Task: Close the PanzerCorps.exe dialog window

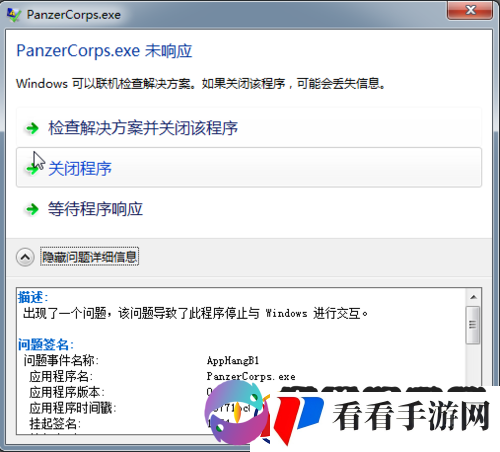Action: point(470,10)
